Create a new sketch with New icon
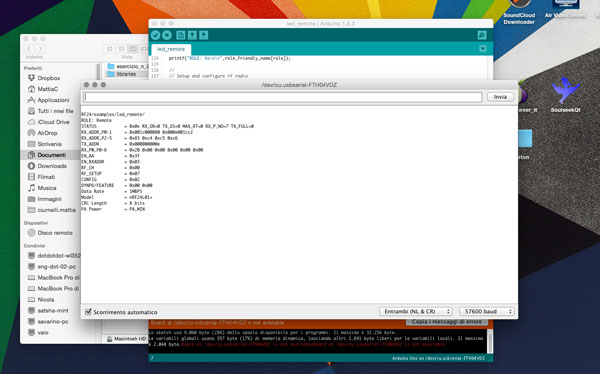 tap(181, 35)
